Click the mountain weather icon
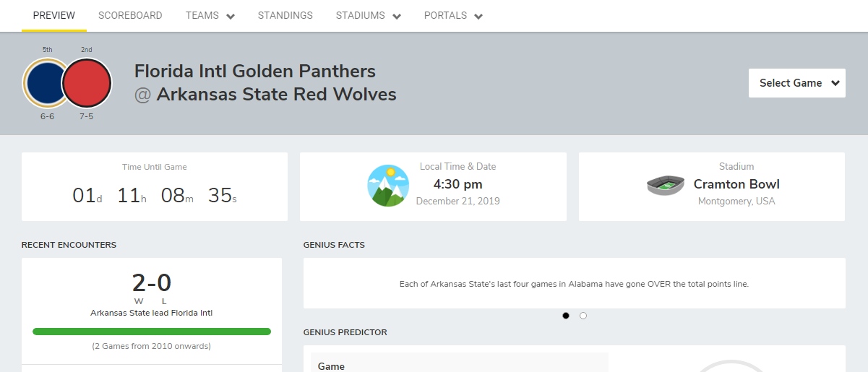Image resolution: width=868 pixels, height=372 pixels. tap(388, 186)
